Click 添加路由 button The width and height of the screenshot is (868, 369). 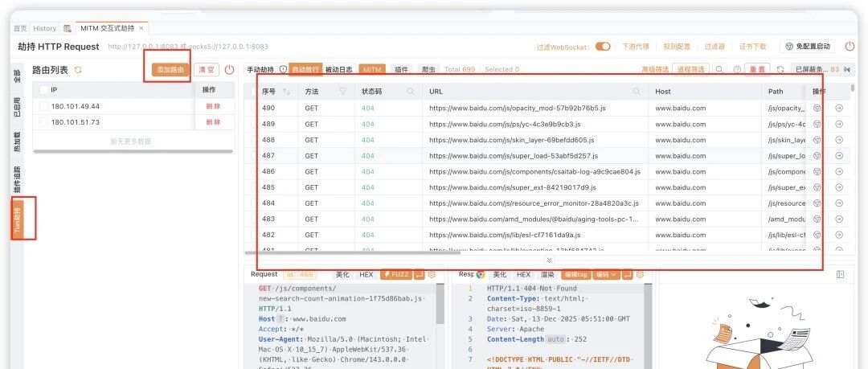click(170, 70)
